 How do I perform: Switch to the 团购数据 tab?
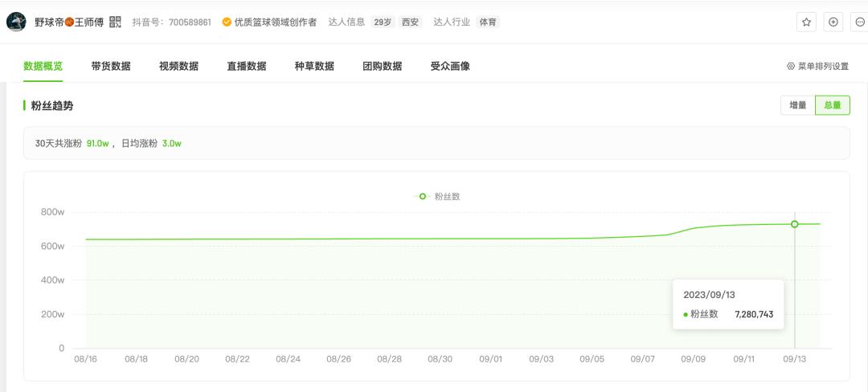click(x=383, y=67)
